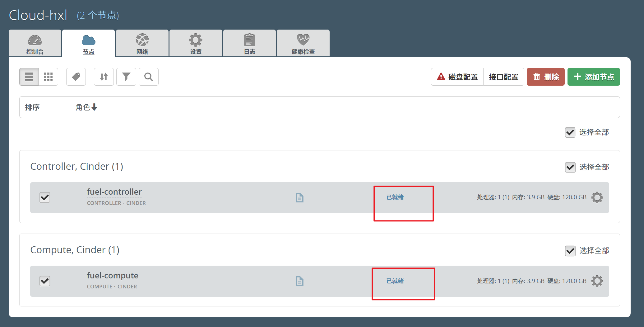Click CONTROLLER · CINDER roles label
644x327 pixels.
pos(116,203)
